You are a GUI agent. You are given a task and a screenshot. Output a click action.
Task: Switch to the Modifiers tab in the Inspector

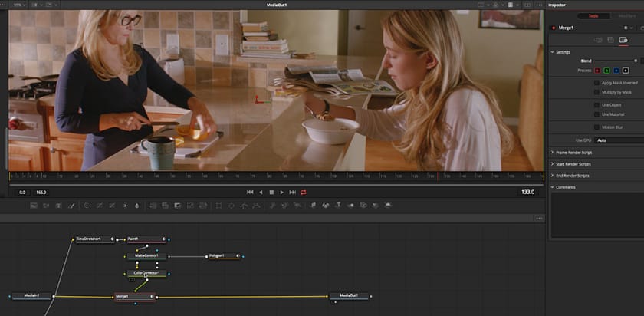click(x=626, y=16)
